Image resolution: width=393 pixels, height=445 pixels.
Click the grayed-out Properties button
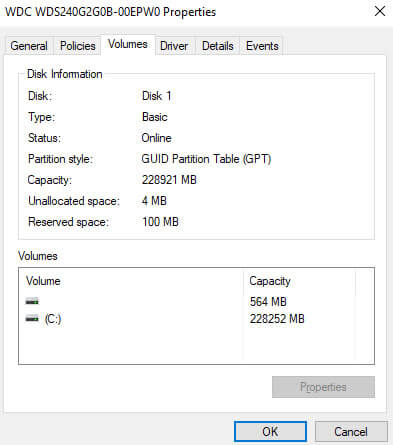click(323, 387)
